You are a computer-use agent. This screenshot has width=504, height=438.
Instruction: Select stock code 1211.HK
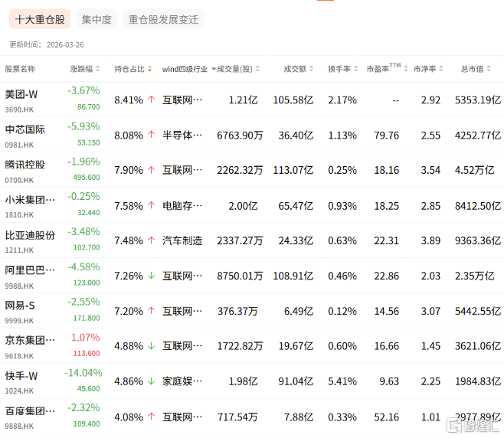click(x=19, y=250)
